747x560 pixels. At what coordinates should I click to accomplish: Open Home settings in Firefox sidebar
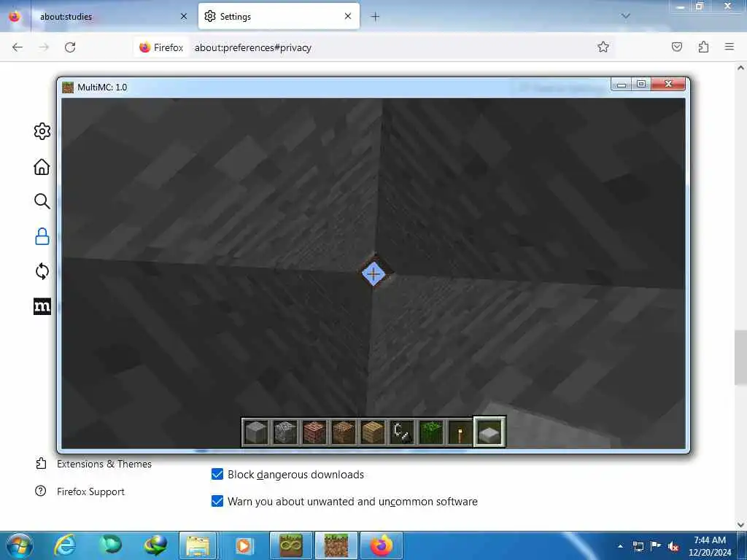pyautogui.click(x=42, y=167)
